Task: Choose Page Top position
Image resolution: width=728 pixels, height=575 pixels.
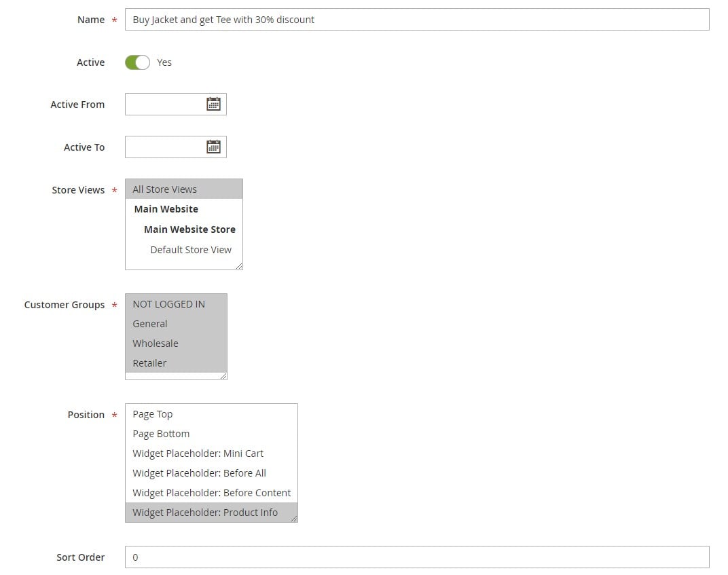Action: (211, 414)
